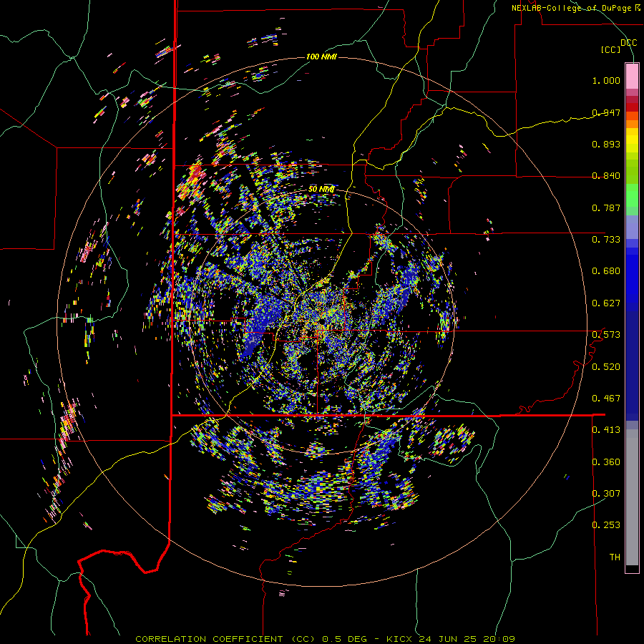The width and height of the screenshot is (644, 644).
Task: Select the 0.733 scale value
Action: click(606, 240)
